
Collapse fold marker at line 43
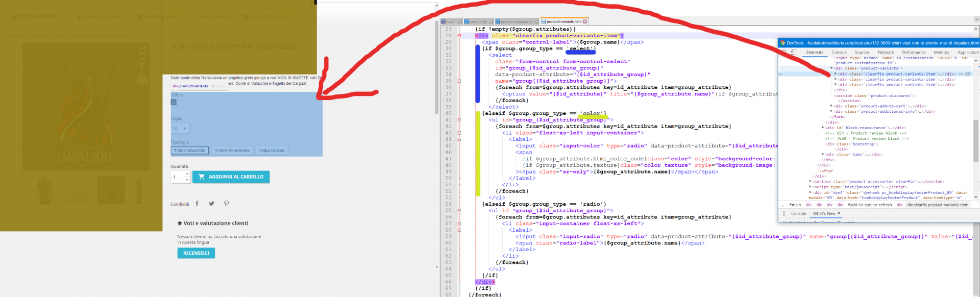point(459,133)
